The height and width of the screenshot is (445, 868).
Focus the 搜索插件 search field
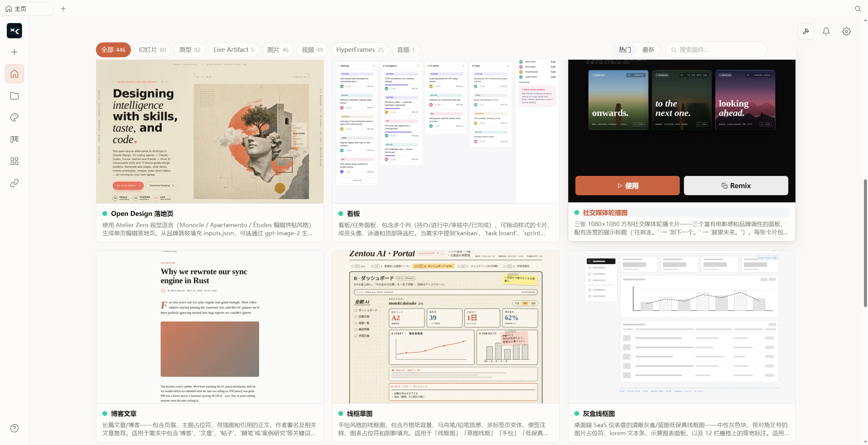pyautogui.click(x=716, y=50)
